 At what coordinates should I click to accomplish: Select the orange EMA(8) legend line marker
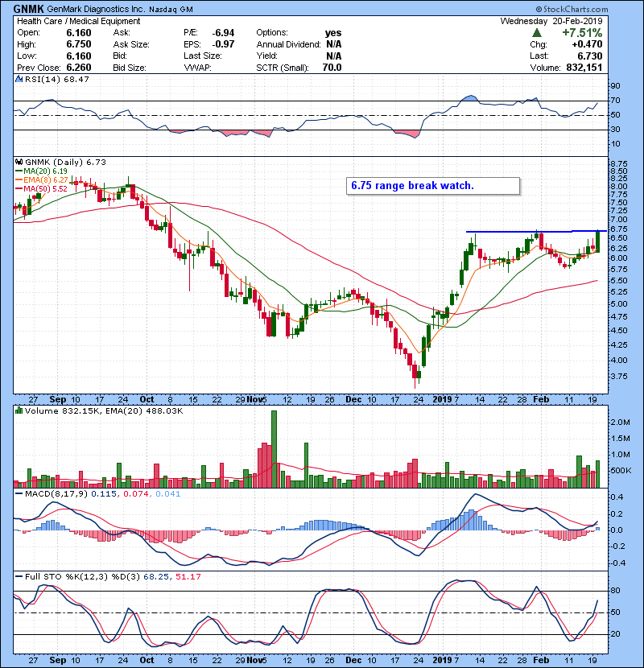[x=19, y=180]
